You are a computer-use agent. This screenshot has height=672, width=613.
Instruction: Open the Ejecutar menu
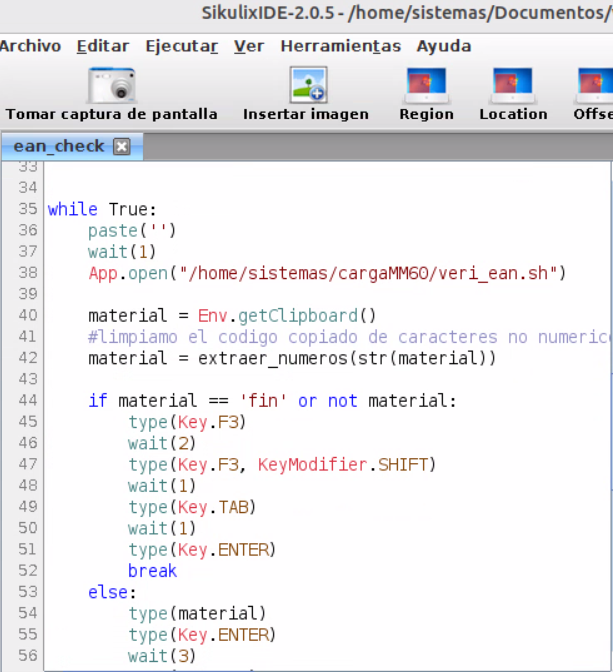(x=182, y=46)
